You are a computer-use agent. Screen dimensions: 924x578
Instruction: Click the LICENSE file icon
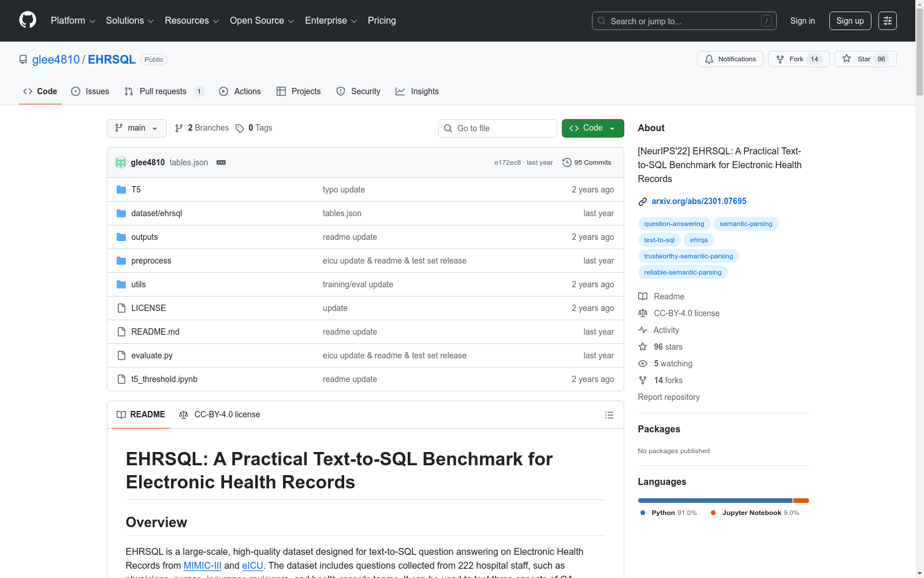121,308
